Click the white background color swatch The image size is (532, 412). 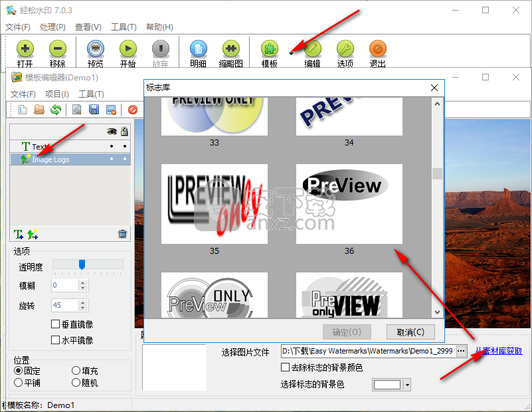[387, 385]
